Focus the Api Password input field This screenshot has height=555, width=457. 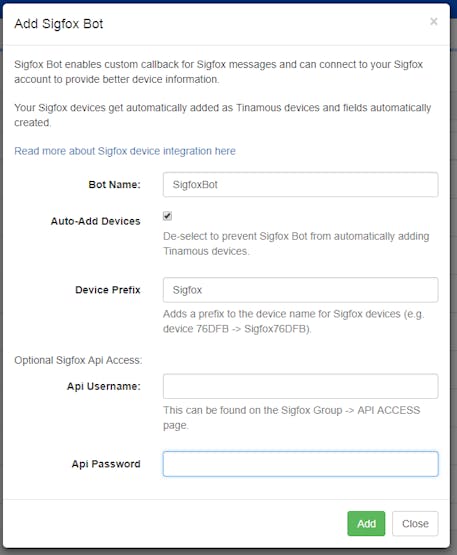pos(301,464)
